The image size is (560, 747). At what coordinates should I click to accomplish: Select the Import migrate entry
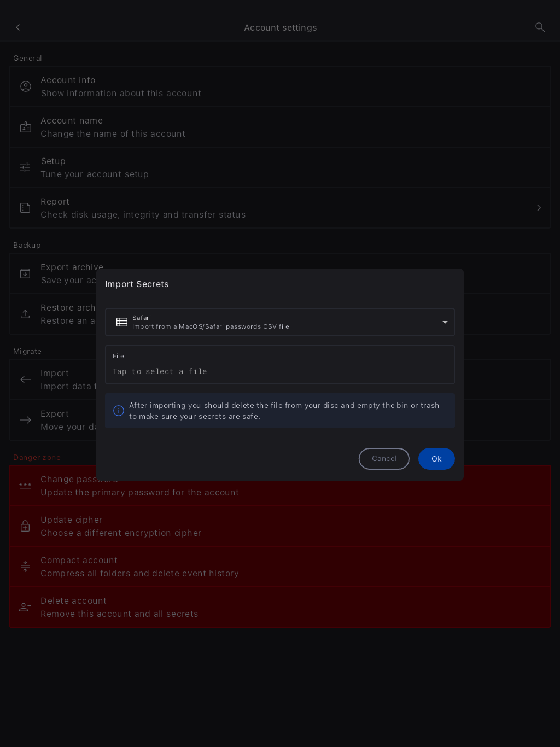[53, 380]
